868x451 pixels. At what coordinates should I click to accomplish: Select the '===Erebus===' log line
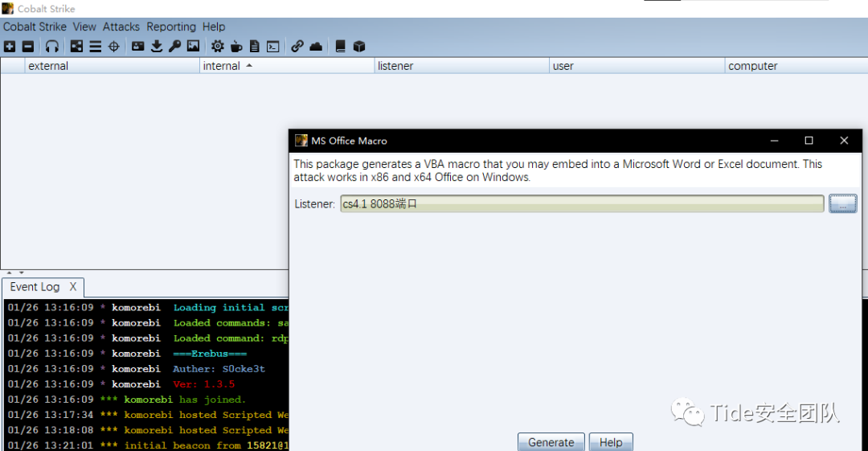(x=147, y=354)
